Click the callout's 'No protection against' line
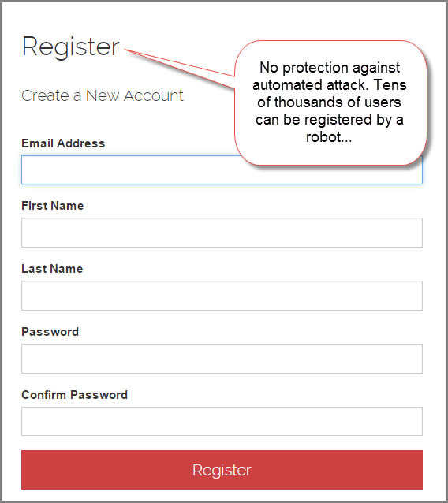The height and width of the screenshot is (503, 448). point(330,68)
